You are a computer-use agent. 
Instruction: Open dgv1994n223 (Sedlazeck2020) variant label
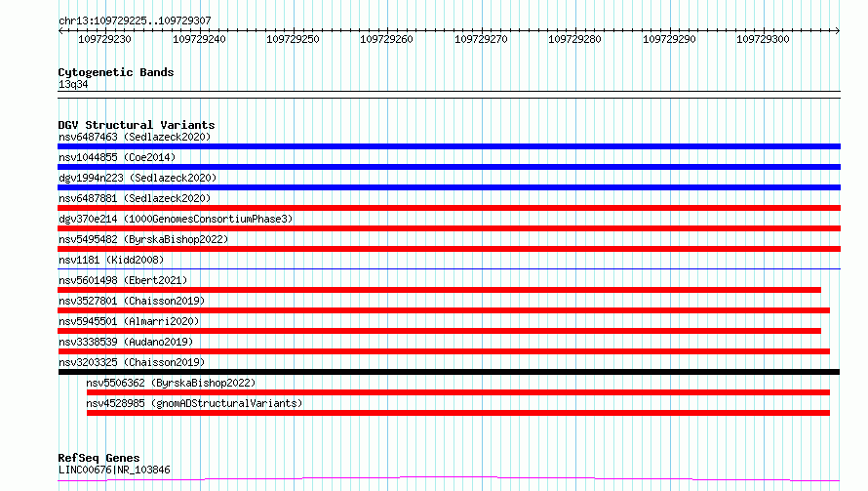point(138,178)
